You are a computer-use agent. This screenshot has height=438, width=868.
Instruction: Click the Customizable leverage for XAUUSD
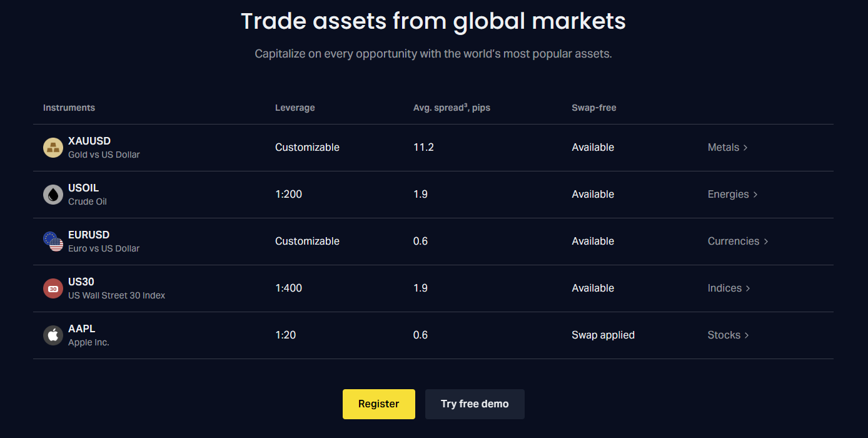pos(307,148)
